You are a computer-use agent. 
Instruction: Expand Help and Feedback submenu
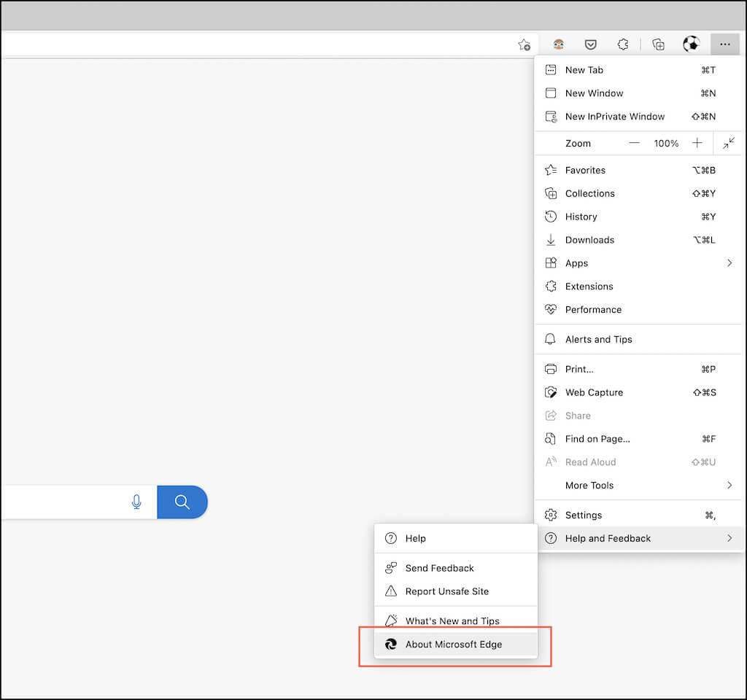[x=638, y=539]
